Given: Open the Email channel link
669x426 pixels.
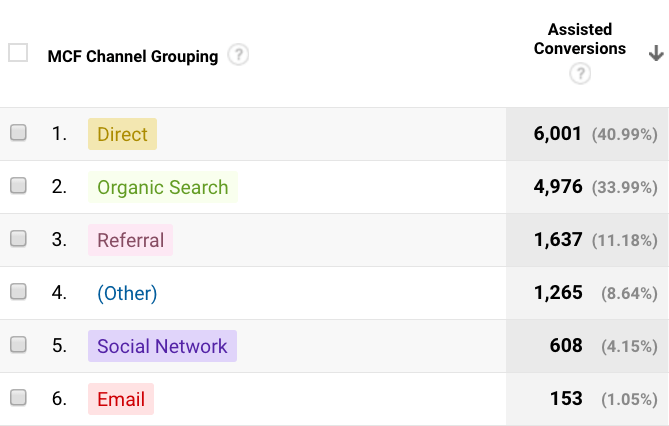Looking at the screenshot, I should pos(121,399).
